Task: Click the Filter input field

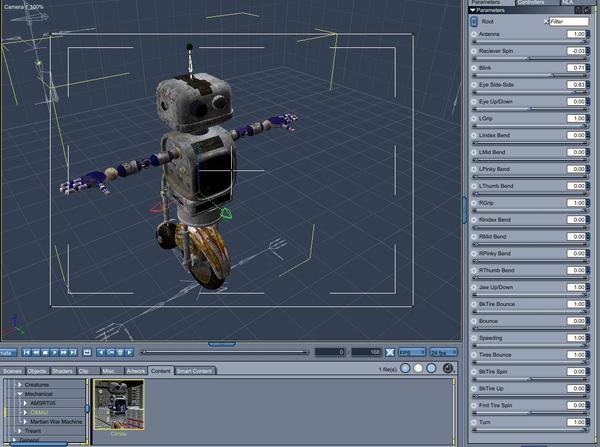Action: pos(569,21)
